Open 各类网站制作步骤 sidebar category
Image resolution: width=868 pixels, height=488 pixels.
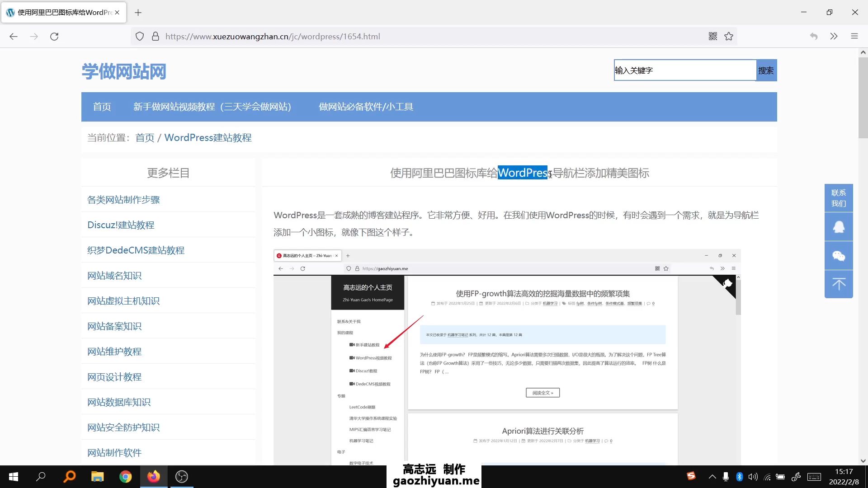[x=123, y=200]
